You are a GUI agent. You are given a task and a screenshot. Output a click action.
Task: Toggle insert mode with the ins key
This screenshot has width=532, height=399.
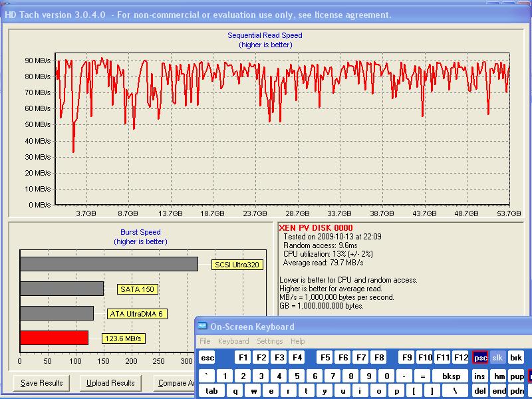point(479,376)
